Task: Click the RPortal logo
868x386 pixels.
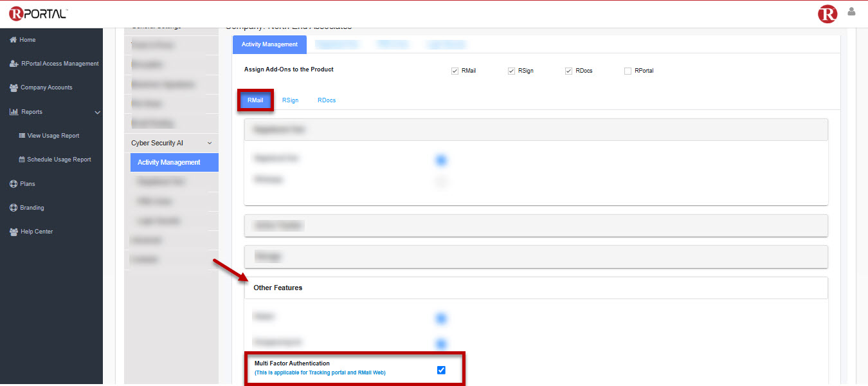Action: click(x=39, y=14)
